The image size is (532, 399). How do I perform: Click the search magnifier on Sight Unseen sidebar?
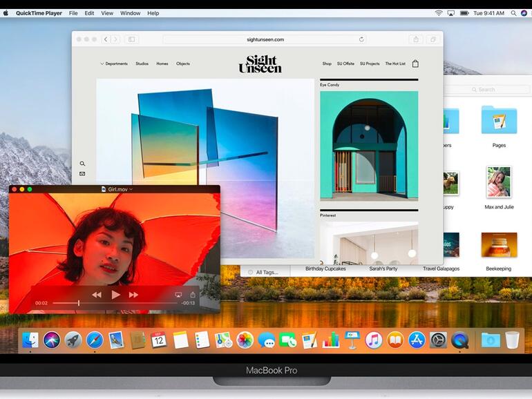(82, 164)
